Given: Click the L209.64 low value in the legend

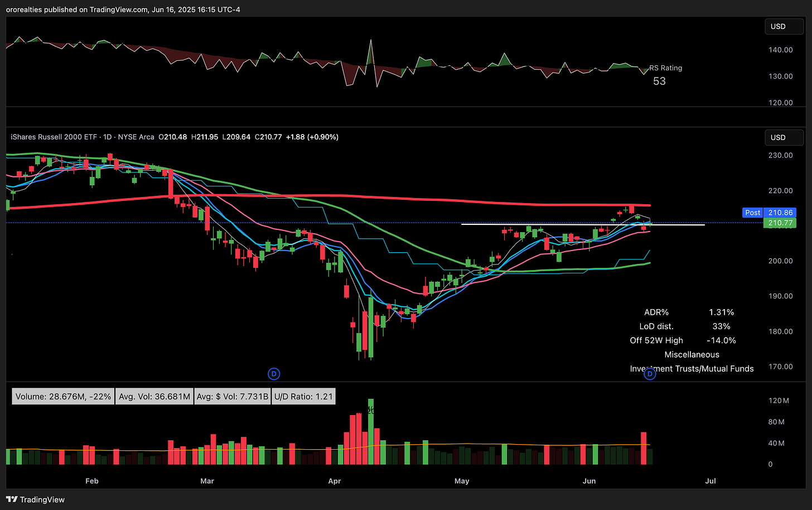Looking at the screenshot, I should click(x=236, y=137).
